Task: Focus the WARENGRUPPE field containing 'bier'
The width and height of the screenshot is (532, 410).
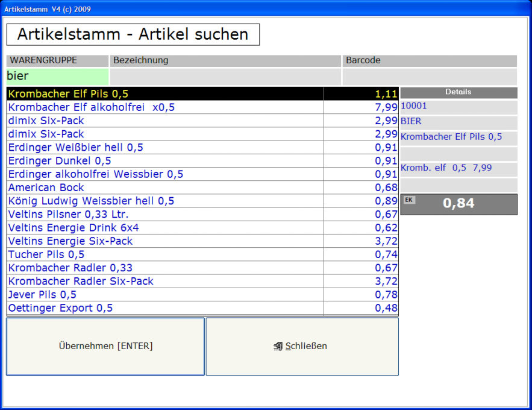Action: [x=57, y=77]
